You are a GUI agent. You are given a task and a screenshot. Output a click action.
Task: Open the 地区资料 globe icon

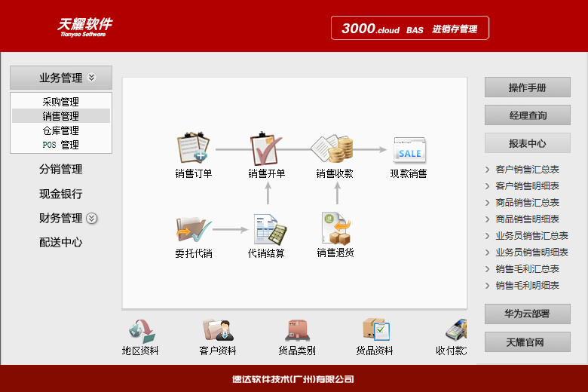[x=142, y=331]
